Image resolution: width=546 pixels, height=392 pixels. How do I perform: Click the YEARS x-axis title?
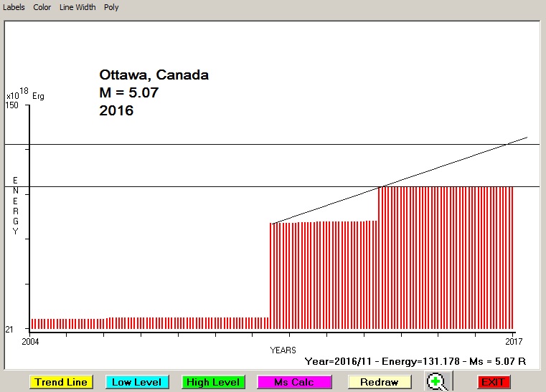283,350
